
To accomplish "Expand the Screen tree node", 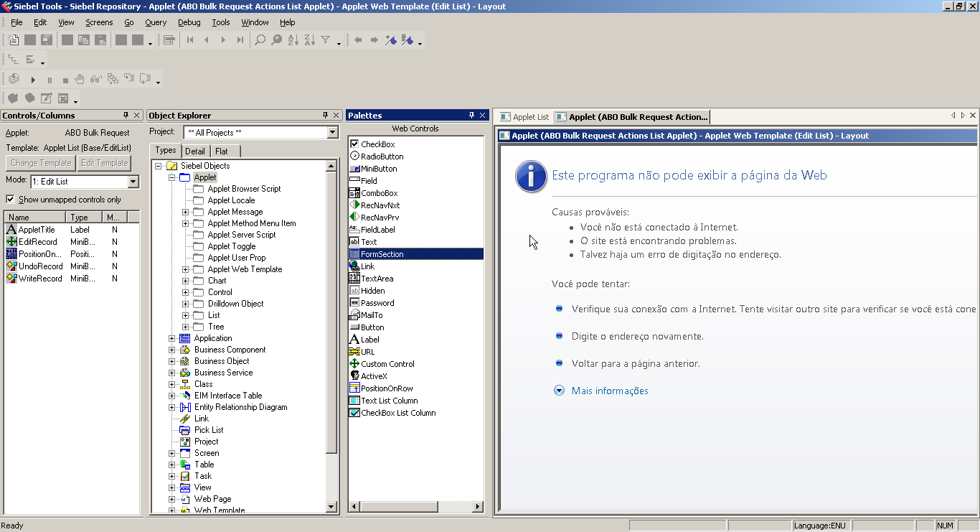I will [172, 453].
